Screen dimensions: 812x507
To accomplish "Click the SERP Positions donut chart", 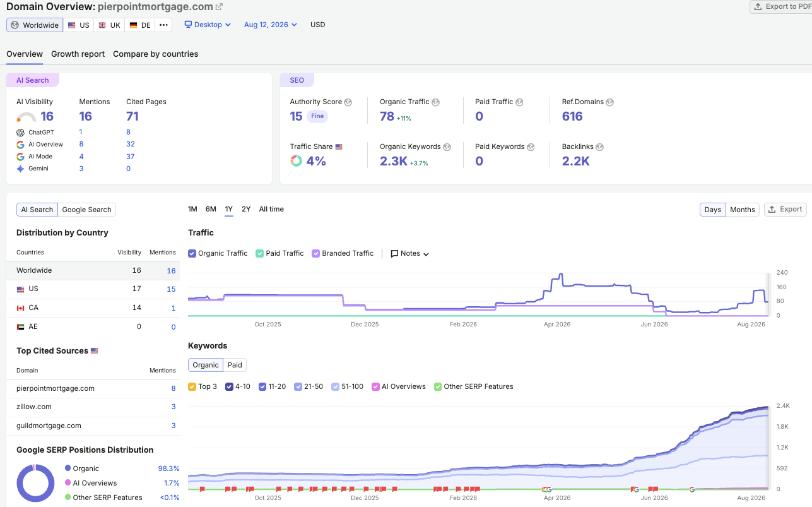I will click(x=36, y=483).
